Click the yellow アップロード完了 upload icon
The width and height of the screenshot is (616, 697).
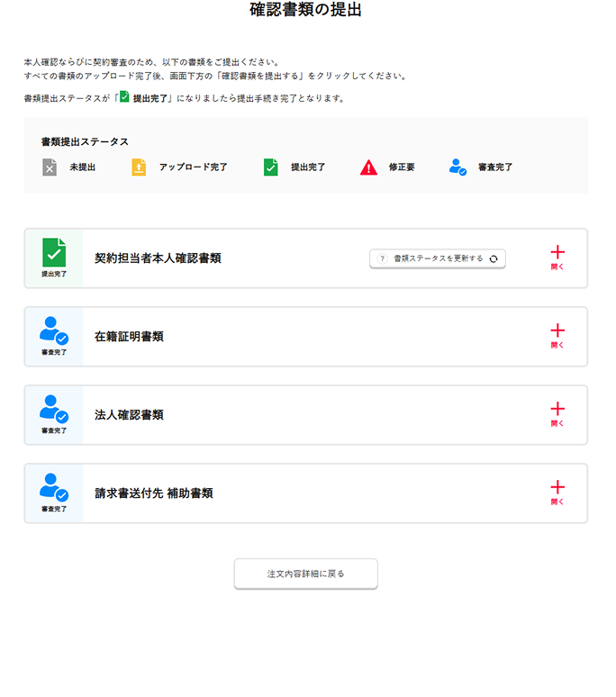tap(139, 167)
